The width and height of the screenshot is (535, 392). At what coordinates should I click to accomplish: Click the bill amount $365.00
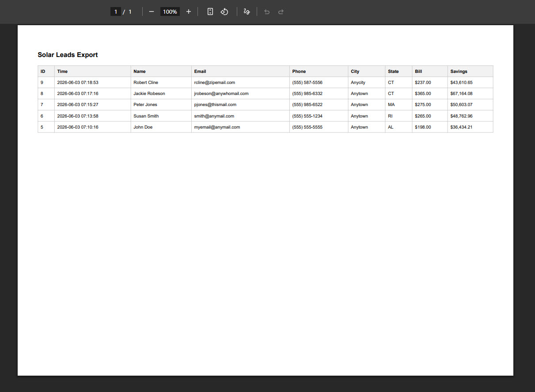pos(423,93)
